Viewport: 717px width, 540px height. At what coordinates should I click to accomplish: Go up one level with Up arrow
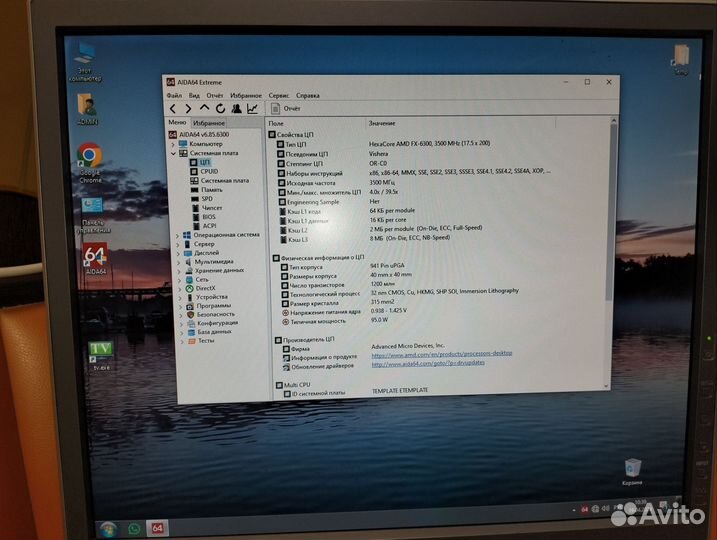point(204,108)
